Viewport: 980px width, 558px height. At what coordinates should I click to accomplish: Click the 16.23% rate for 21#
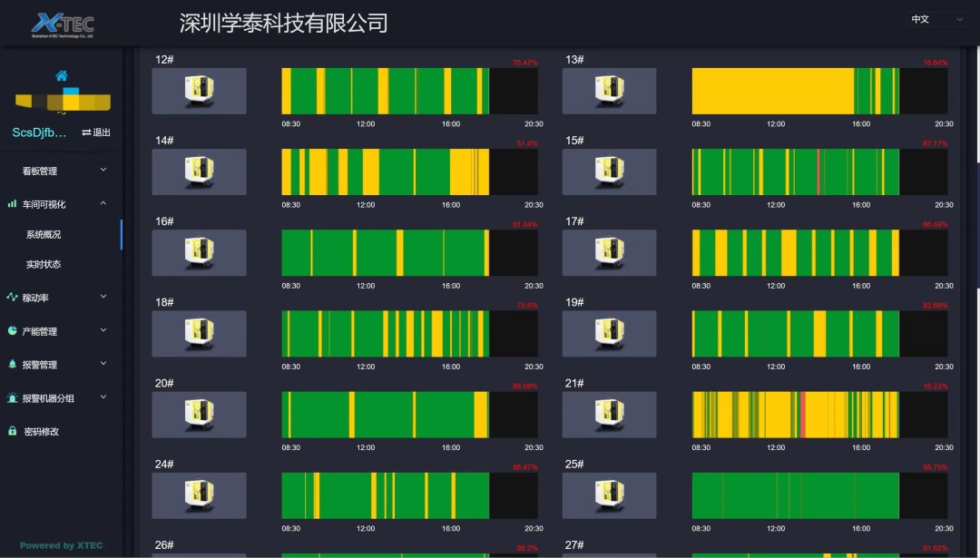(x=935, y=387)
